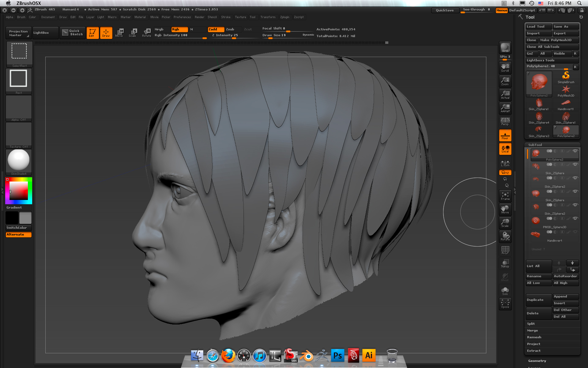Toggle PolyF polyframe display
This screenshot has height=368, width=588.
pos(505,250)
